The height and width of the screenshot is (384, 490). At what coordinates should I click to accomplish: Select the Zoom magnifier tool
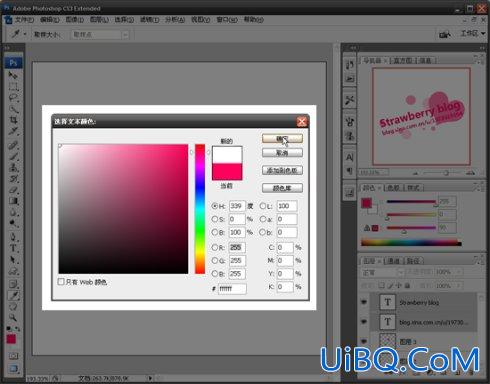(x=13, y=317)
